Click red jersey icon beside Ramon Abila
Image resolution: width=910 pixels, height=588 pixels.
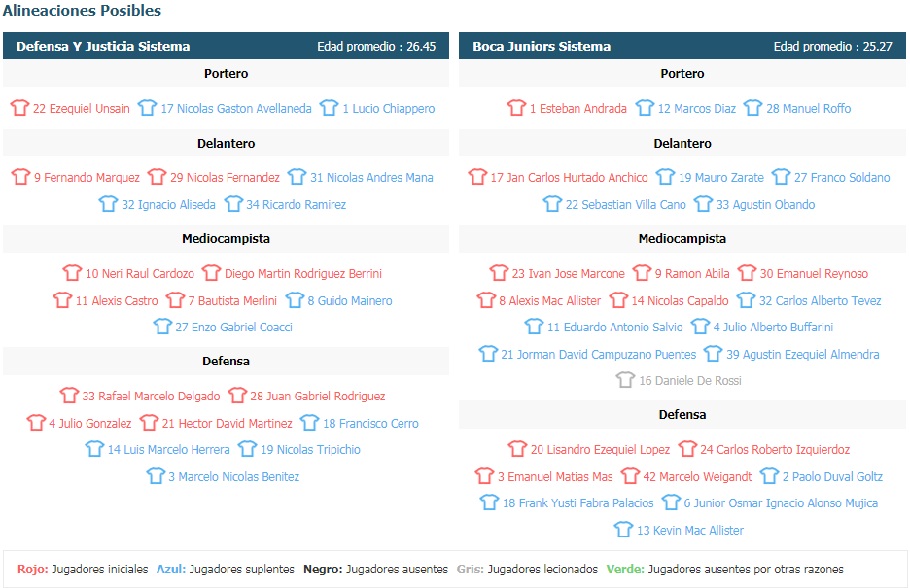pyautogui.click(x=642, y=272)
